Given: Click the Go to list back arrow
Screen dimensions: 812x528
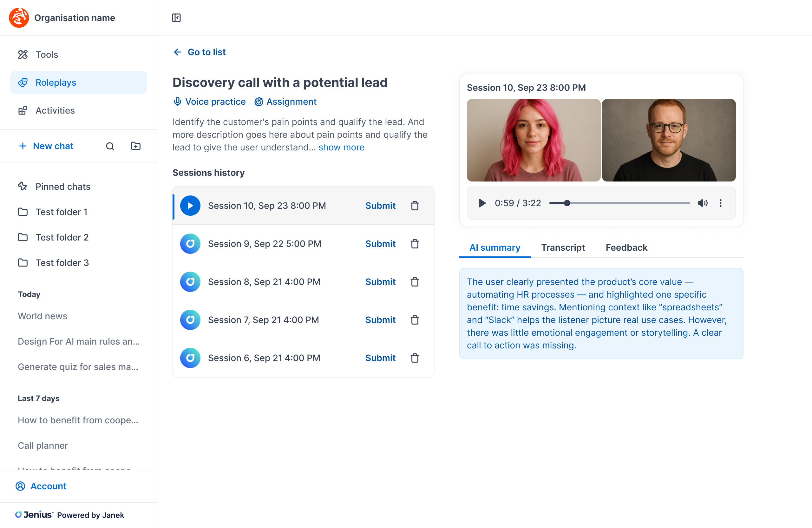Looking at the screenshot, I should pyautogui.click(x=177, y=52).
